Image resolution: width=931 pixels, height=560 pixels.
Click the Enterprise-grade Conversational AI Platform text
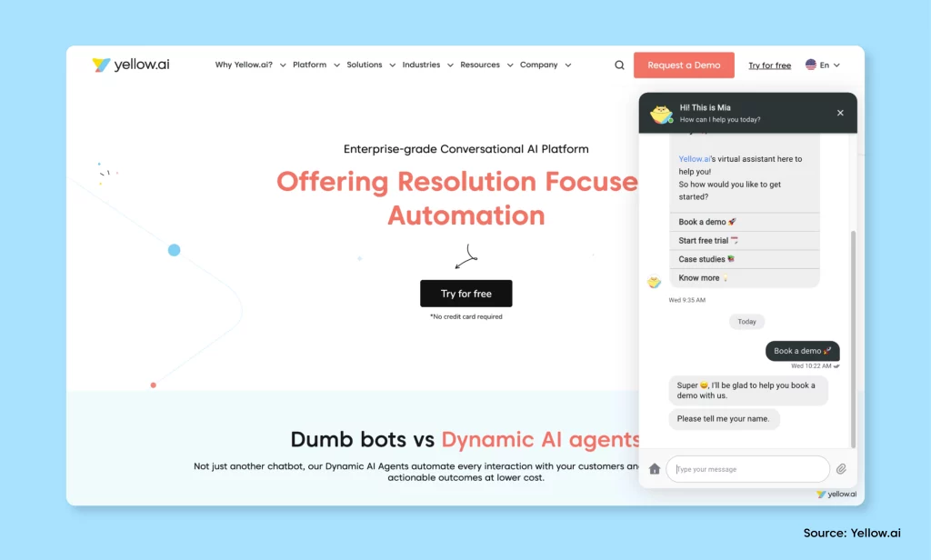coord(466,149)
